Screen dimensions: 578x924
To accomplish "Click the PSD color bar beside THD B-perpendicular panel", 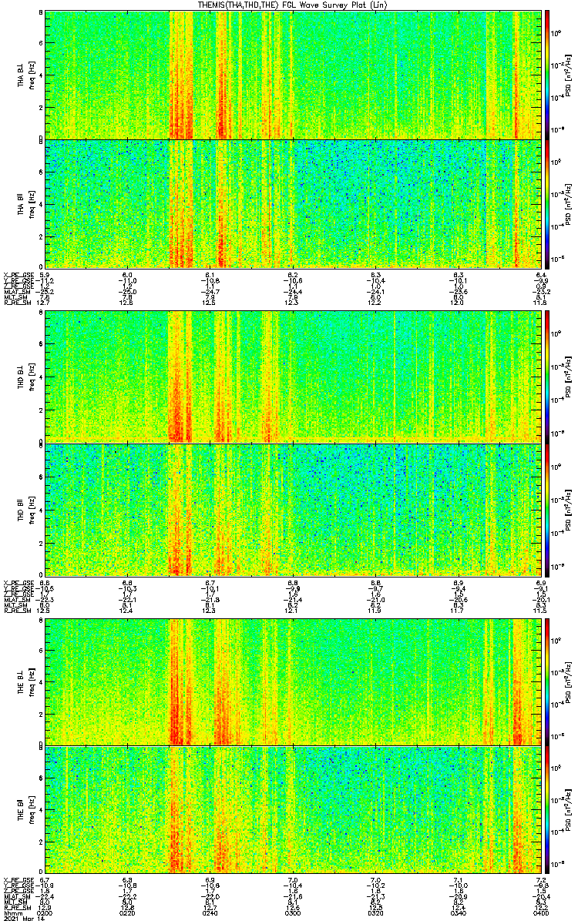I will click(x=548, y=377).
